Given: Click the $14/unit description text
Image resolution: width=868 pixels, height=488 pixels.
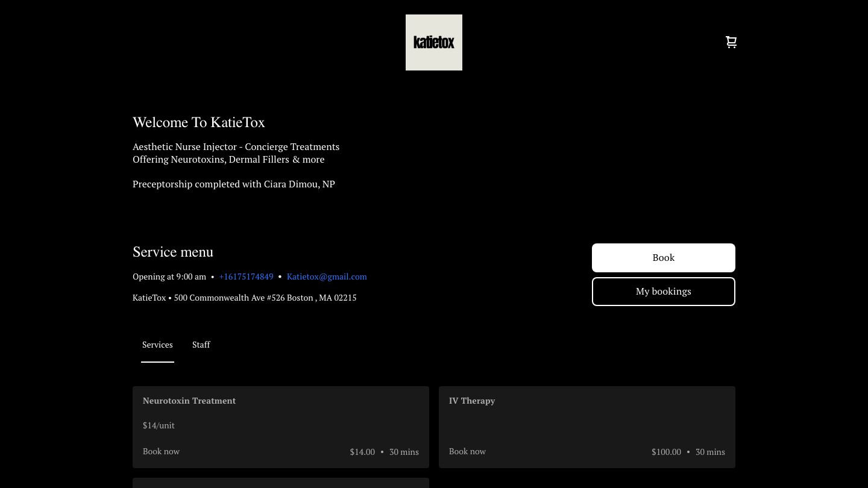Looking at the screenshot, I should pyautogui.click(x=159, y=425).
